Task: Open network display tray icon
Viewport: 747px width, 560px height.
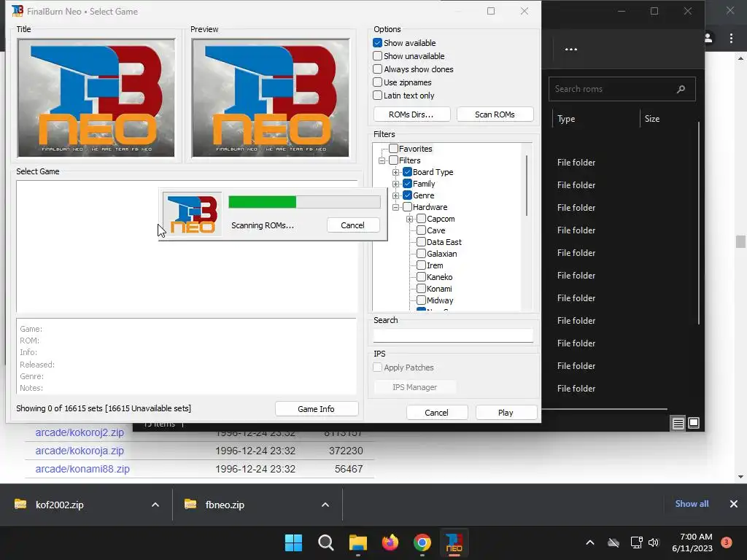Action: [636, 542]
